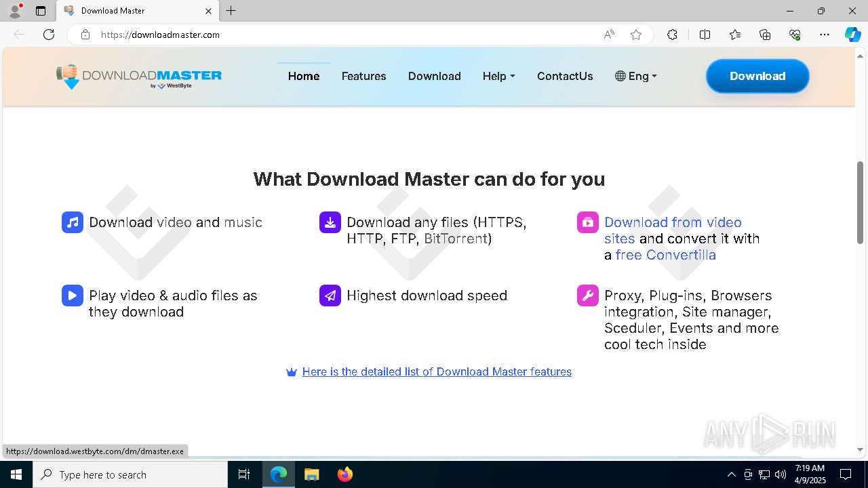Image resolution: width=868 pixels, height=488 pixels.
Task: Show hidden system tray icons
Action: click(x=731, y=474)
